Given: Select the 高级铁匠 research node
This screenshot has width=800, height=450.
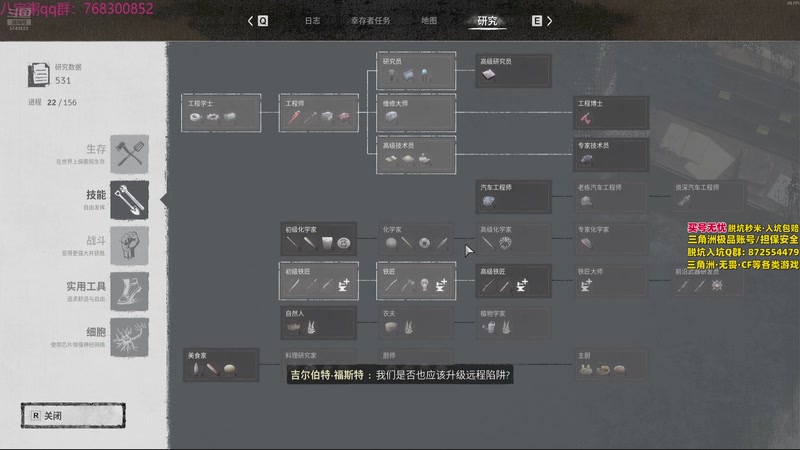Looking at the screenshot, I should pos(513,281).
